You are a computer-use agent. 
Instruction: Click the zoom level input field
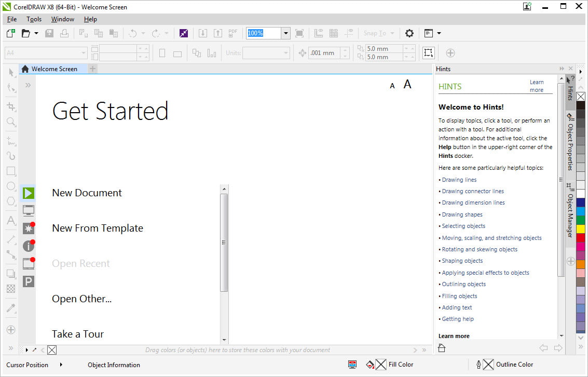coord(264,33)
